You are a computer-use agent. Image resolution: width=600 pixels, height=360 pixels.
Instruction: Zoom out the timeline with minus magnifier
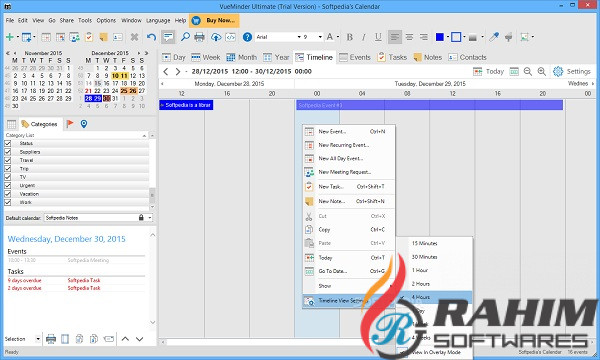pos(528,71)
